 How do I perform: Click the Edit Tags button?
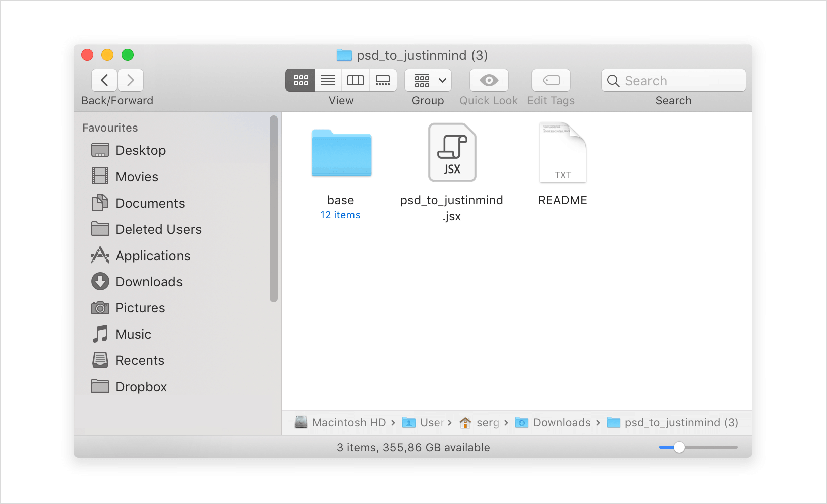pyautogui.click(x=551, y=80)
